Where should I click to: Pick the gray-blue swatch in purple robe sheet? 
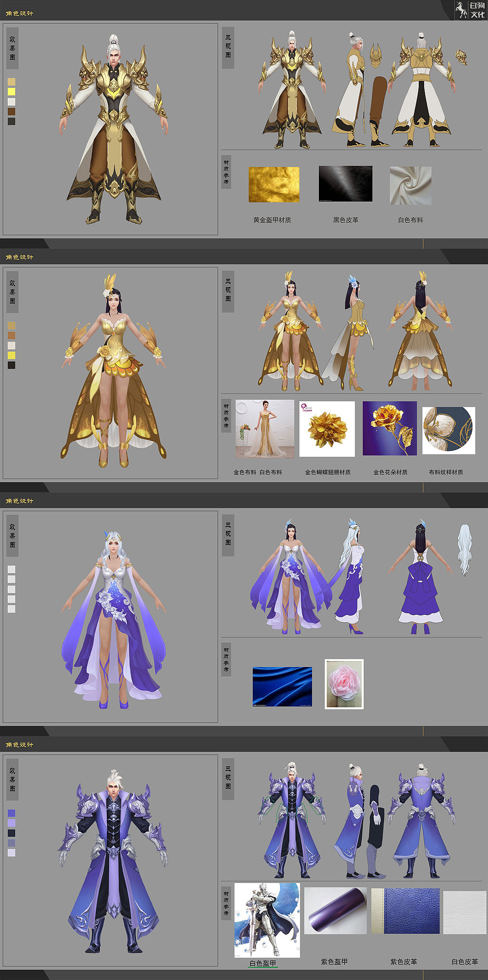pyautogui.click(x=11, y=843)
